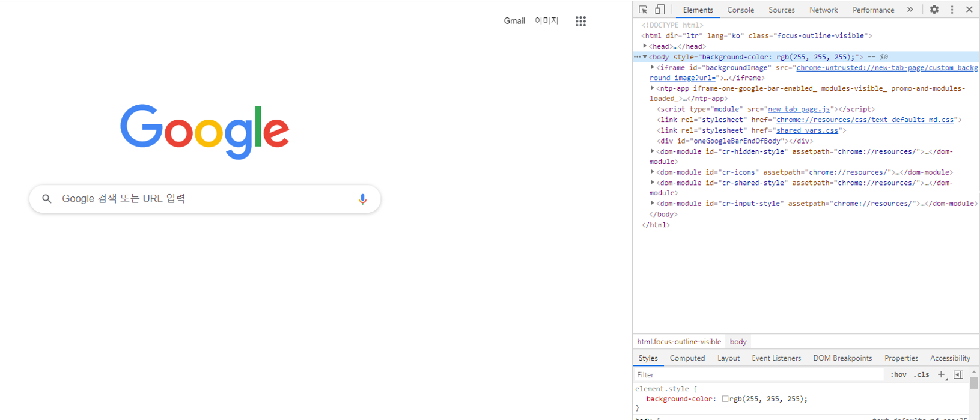The height and width of the screenshot is (420, 980).
Task: Expand the cr-icons dom-module node
Action: pyautogui.click(x=653, y=172)
